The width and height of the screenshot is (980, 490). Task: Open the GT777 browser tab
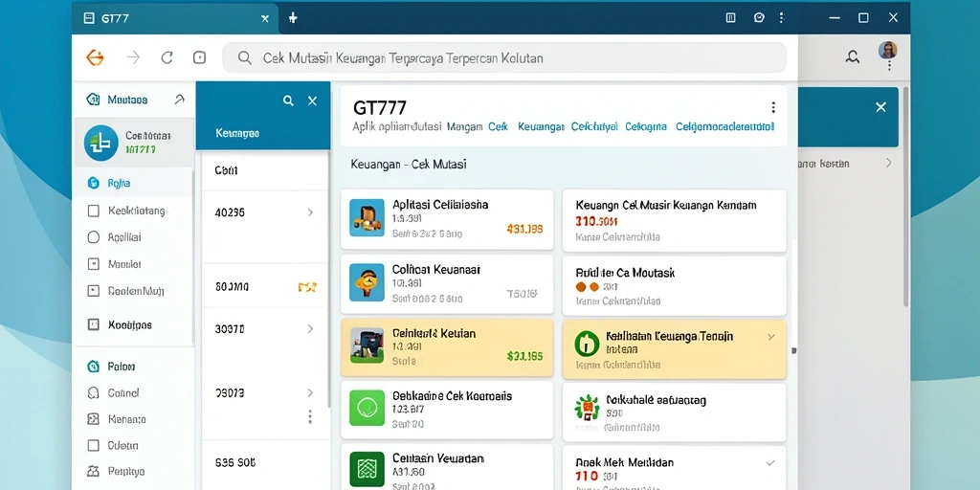(176, 18)
